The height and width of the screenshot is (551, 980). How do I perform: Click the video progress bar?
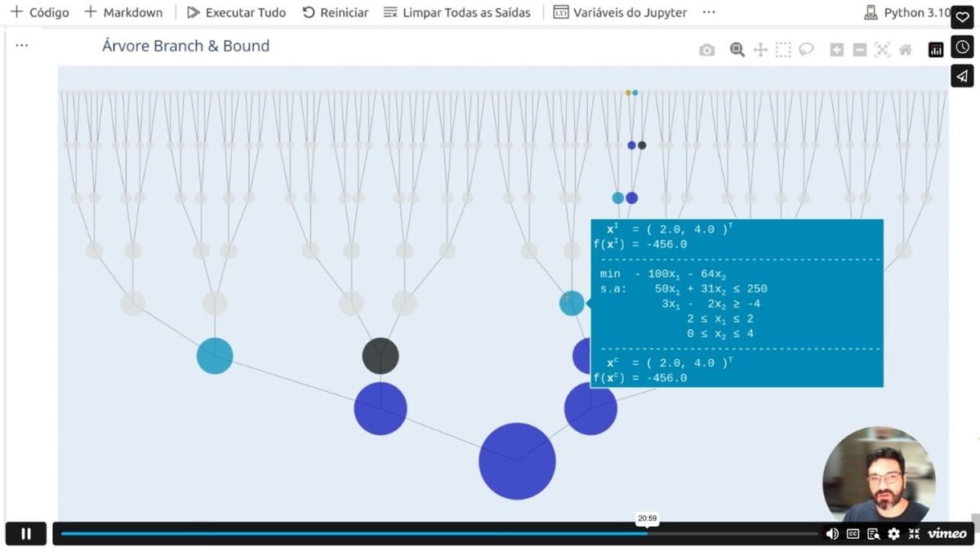[x=408, y=534]
